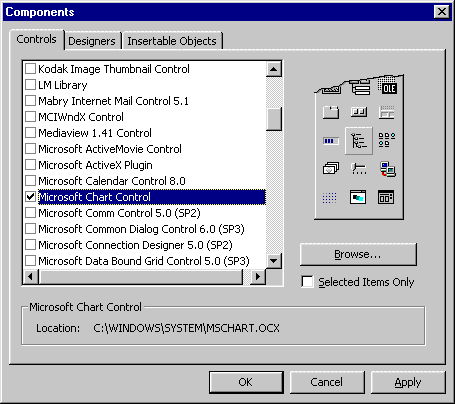
Task: Select the calendar-style icon in toolbox bottom row
Action: (386, 197)
